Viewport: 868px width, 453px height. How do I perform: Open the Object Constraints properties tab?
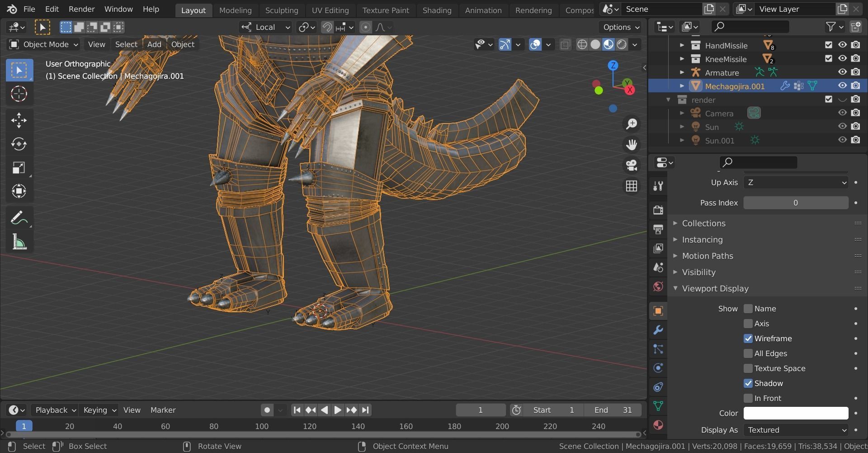tap(658, 387)
